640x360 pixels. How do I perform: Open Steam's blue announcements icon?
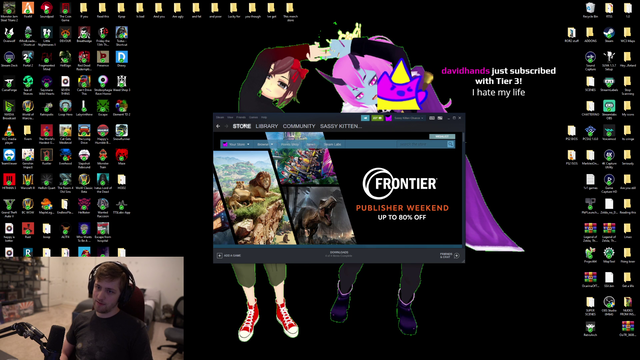[x=365, y=118]
